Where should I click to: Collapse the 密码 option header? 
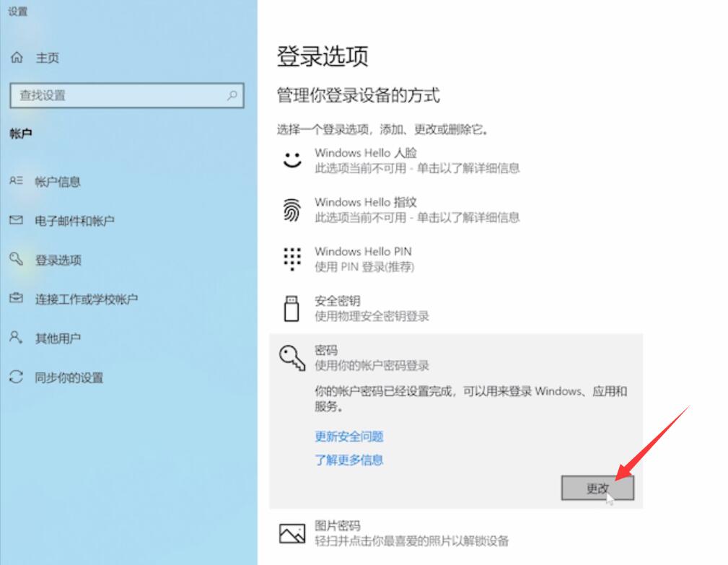[x=456, y=357]
